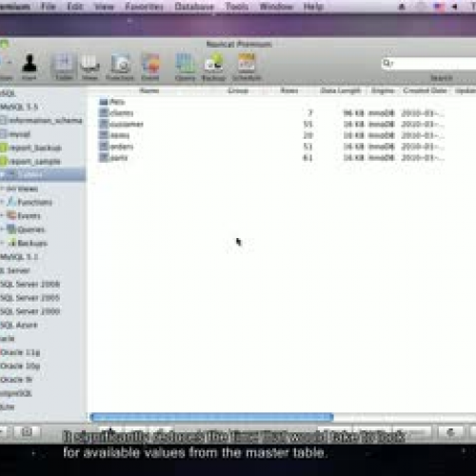
Task: Click the rows value 55 for customer
Action: [x=307, y=124]
